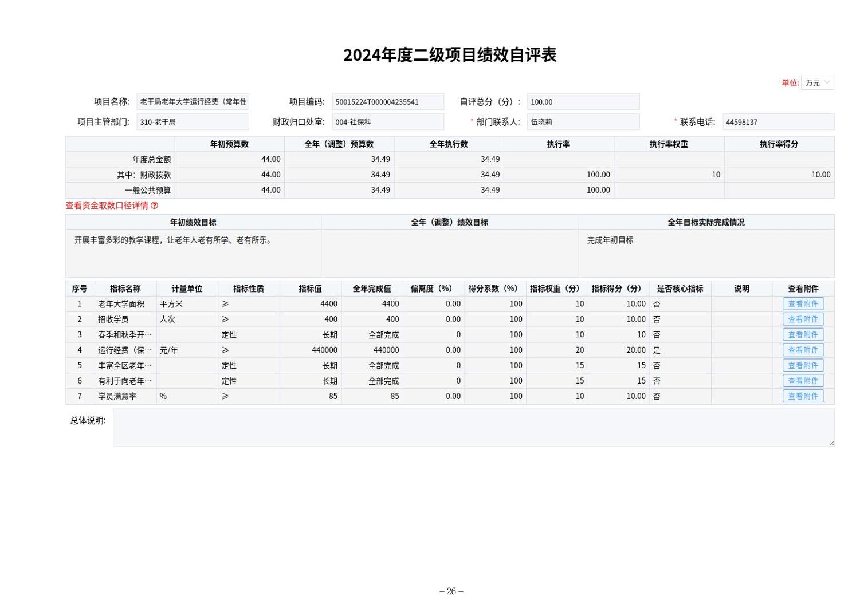Click the 是否核心指标 column header
Viewport: 868px width, 612px height.
point(680,289)
